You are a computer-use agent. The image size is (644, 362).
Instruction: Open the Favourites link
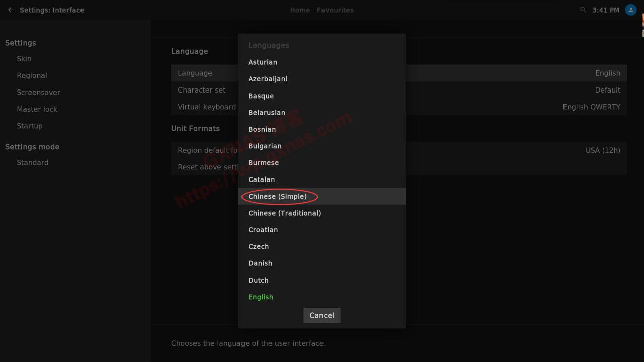point(335,10)
